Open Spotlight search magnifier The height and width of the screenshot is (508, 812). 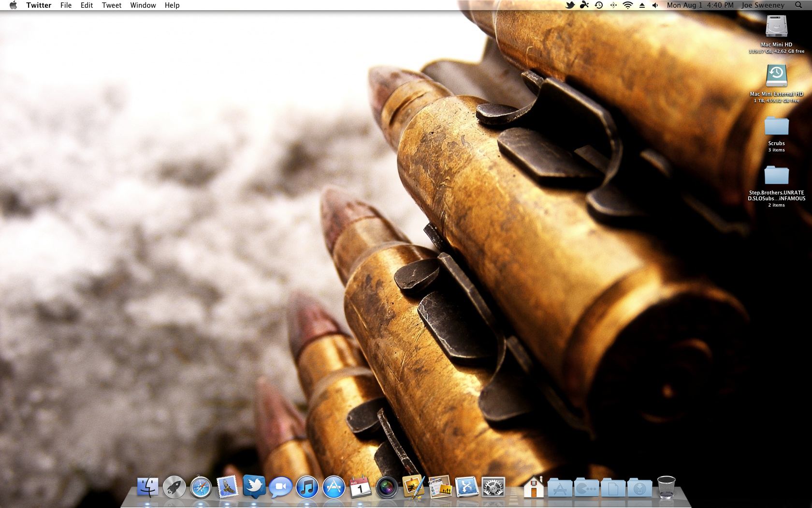pos(798,5)
